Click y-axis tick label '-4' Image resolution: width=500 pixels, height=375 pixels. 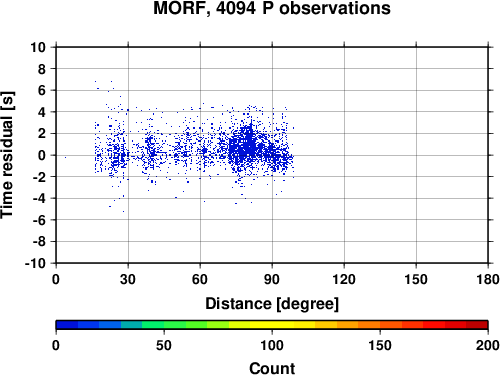point(39,198)
